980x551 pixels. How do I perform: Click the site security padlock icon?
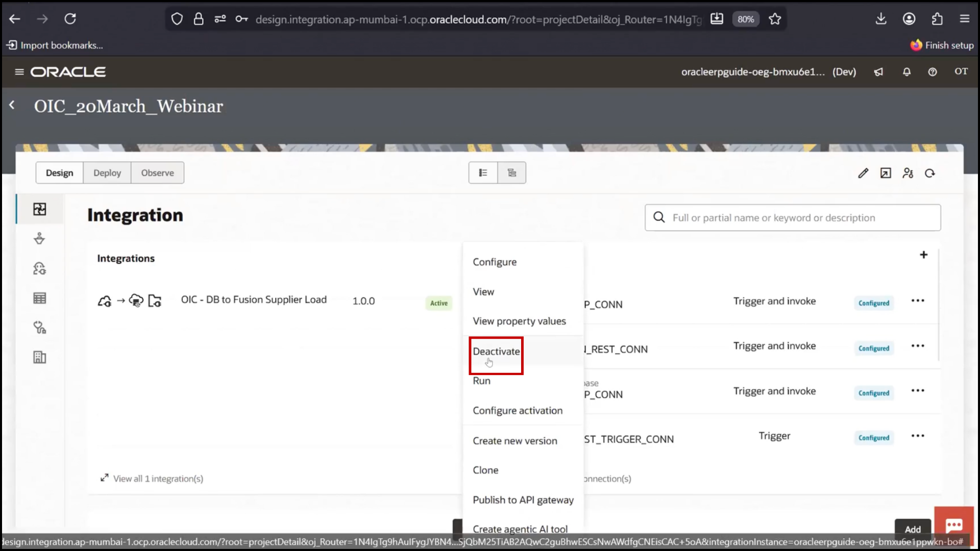(x=199, y=19)
